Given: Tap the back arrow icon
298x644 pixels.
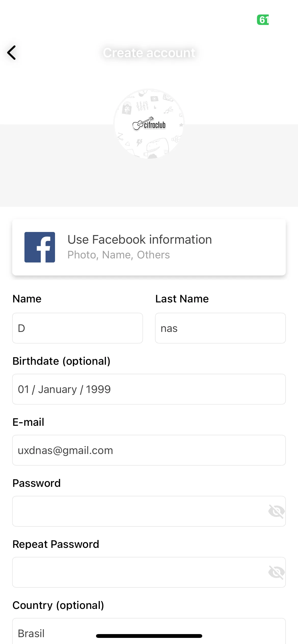Looking at the screenshot, I should (x=11, y=53).
